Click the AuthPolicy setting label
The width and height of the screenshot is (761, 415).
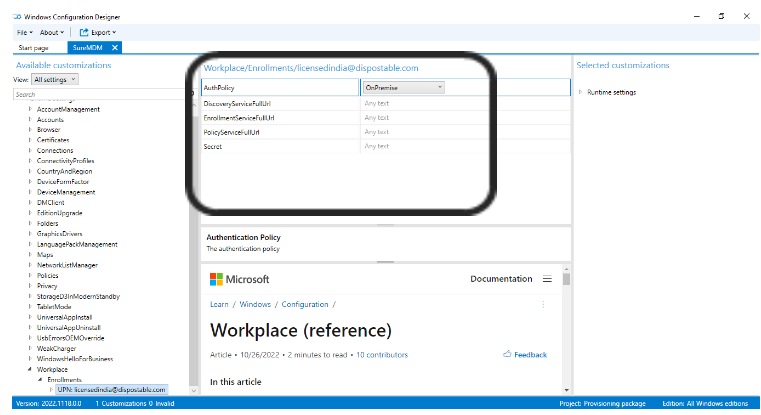pyautogui.click(x=219, y=88)
